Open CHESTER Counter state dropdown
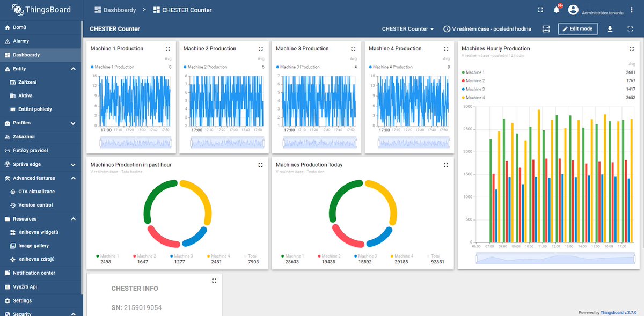Viewport: 644px width, 316px height. tap(408, 29)
